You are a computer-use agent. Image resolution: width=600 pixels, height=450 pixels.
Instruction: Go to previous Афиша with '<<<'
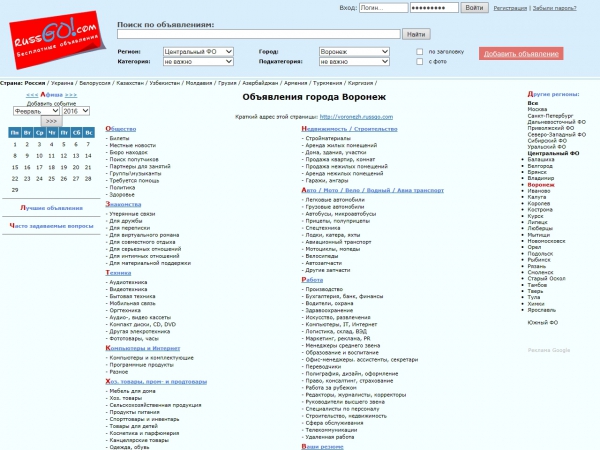tap(32, 95)
